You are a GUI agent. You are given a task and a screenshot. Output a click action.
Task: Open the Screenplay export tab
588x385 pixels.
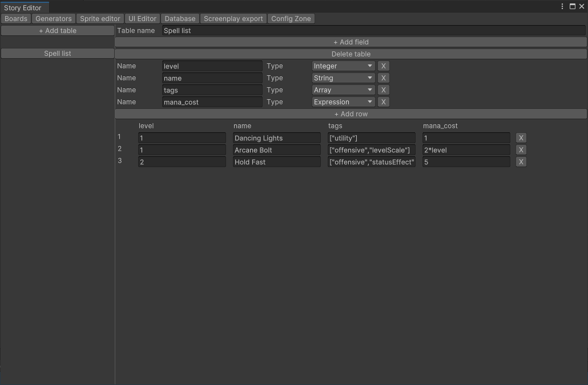(233, 19)
